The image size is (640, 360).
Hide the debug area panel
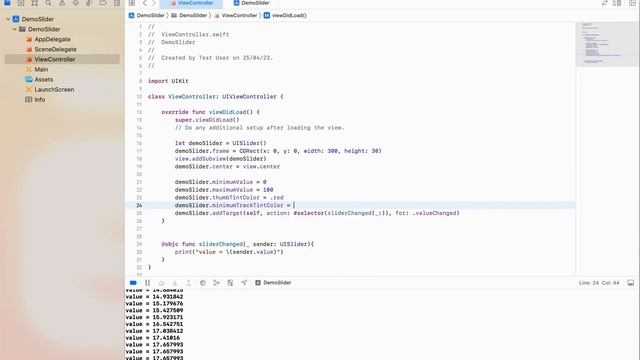click(x=631, y=283)
